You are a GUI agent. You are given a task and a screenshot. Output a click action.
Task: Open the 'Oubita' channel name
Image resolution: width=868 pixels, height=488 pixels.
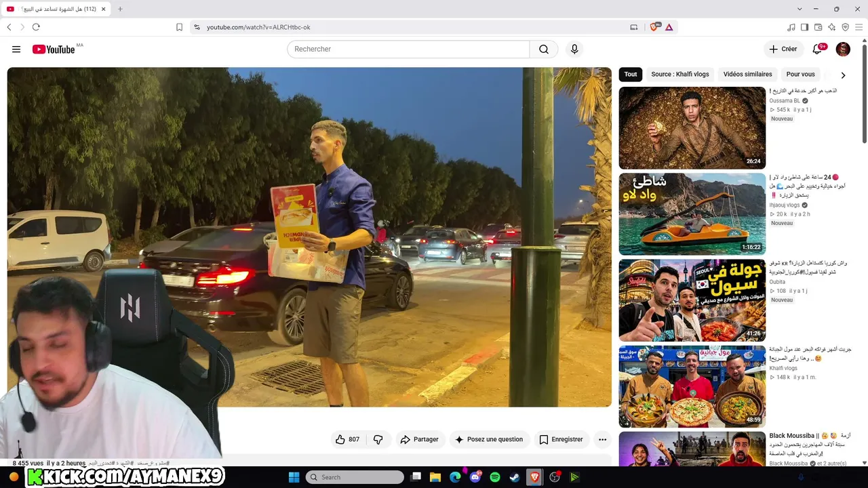click(x=777, y=282)
